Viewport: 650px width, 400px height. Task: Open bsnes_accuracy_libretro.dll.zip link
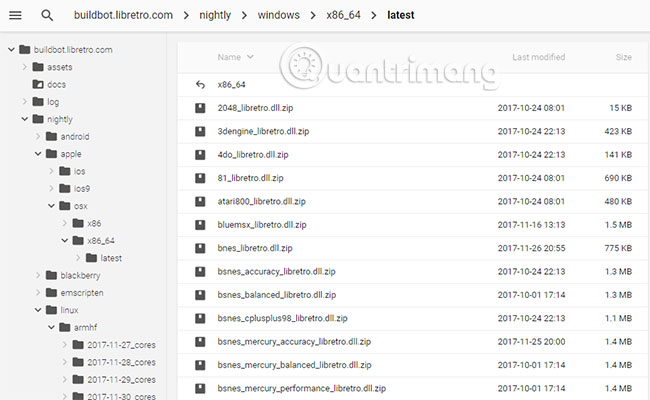click(x=275, y=272)
